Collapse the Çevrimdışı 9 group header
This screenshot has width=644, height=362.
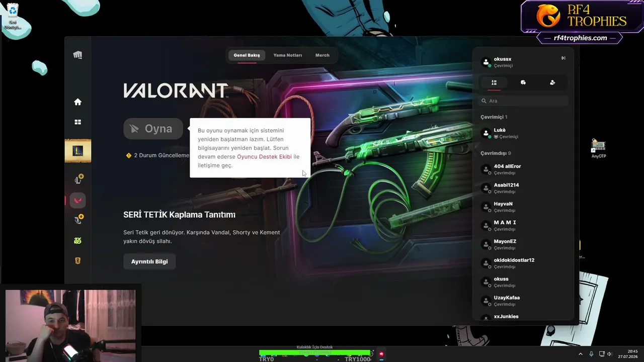point(496,153)
